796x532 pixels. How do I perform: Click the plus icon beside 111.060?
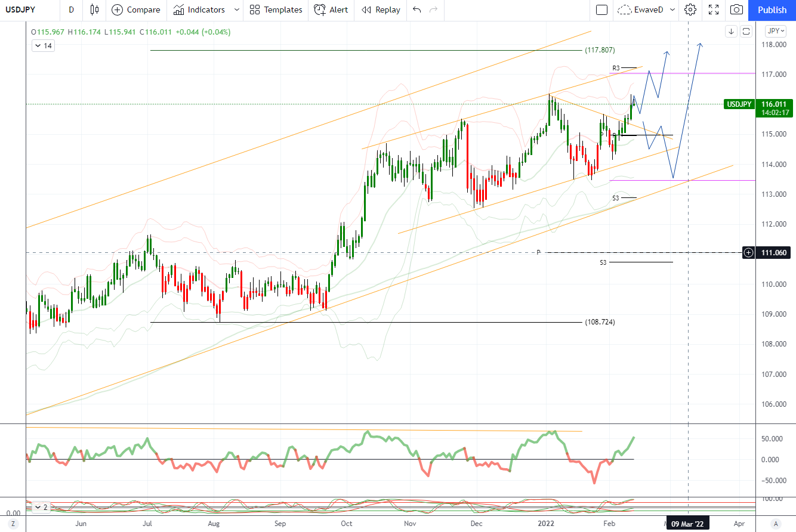click(748, 253)
